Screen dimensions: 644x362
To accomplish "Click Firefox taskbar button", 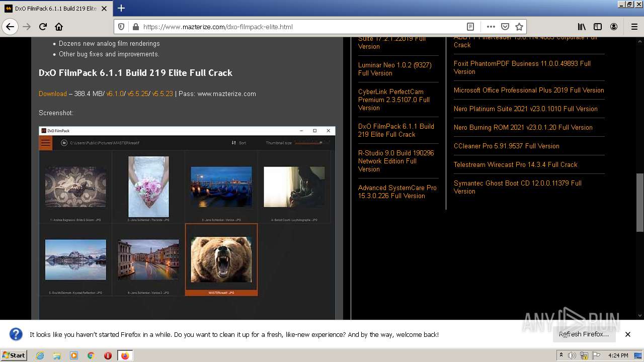I will (x=125, y=355).
